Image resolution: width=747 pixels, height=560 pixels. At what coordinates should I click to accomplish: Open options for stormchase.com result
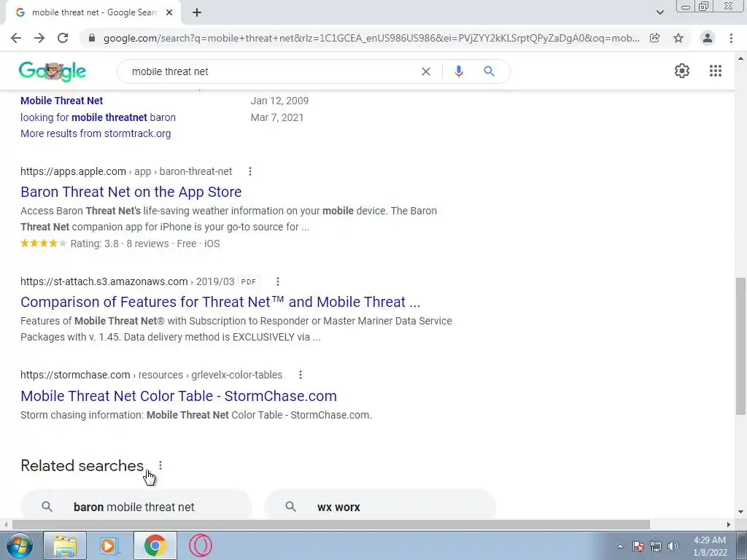pyautogui.click(x=300, y=375)
